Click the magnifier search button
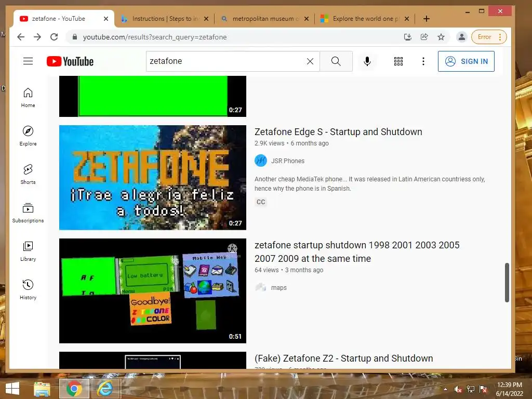Viewport: 532px width, 399px height. click(x=336, y=61)
